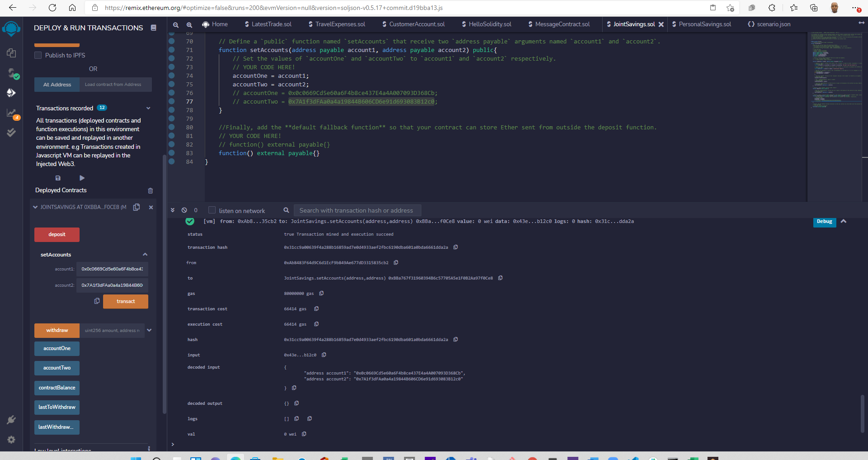Enable listen on network in the terminal
The image size is (868, 460).
click(212, 210)
